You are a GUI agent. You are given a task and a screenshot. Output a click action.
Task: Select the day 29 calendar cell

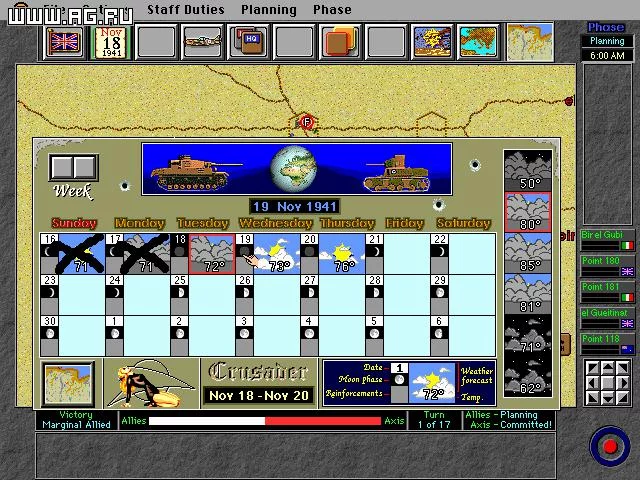point(463,295)
